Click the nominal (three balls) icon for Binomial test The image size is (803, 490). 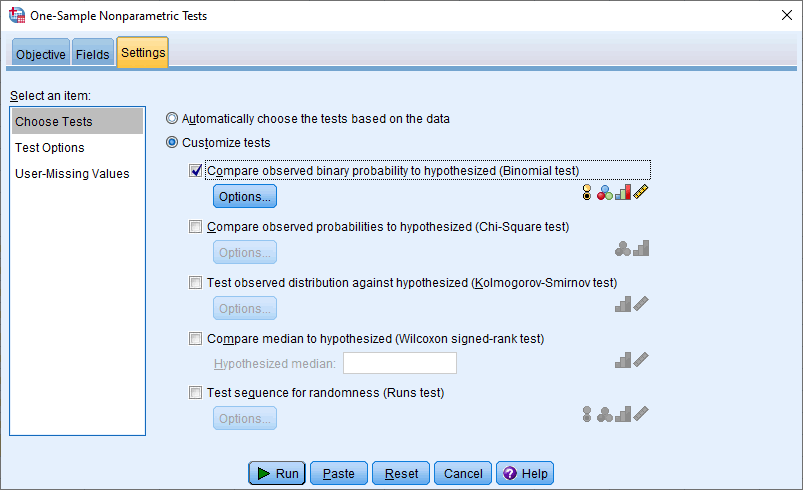pyautogui.click(x=605, y=193)
